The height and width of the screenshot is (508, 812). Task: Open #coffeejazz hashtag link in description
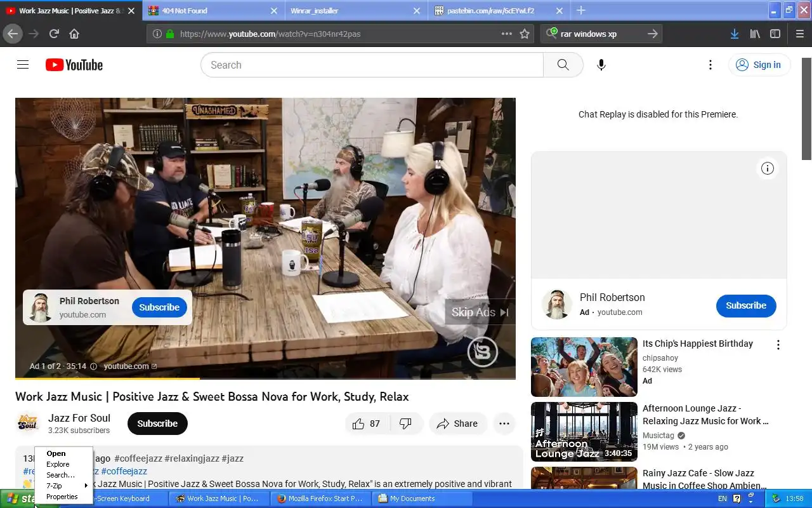tap(124, 471)
